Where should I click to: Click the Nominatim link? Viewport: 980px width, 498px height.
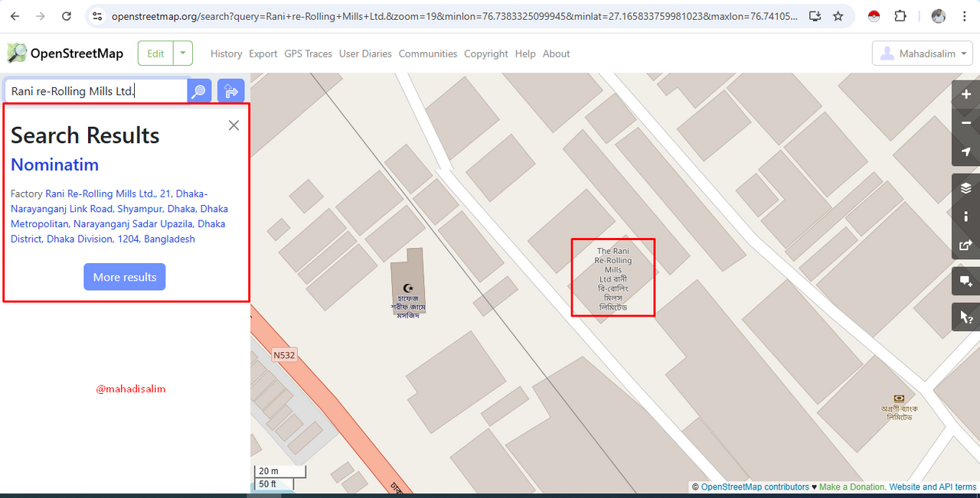click(54, 164)
